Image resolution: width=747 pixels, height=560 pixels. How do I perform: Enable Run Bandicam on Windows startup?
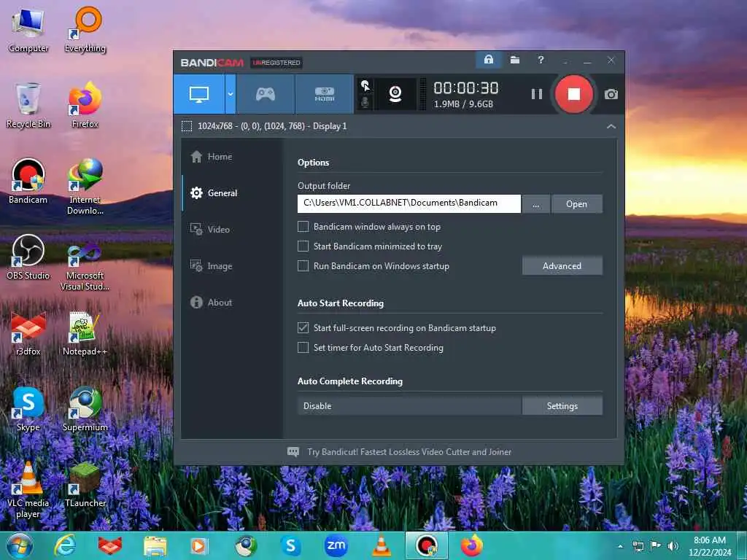click(303, 265)
